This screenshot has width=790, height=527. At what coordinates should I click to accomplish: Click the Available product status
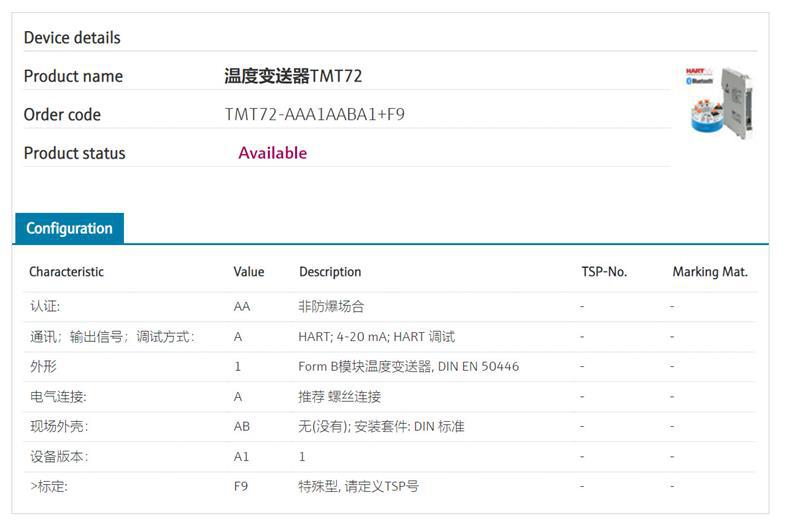(x=272, y=153)
